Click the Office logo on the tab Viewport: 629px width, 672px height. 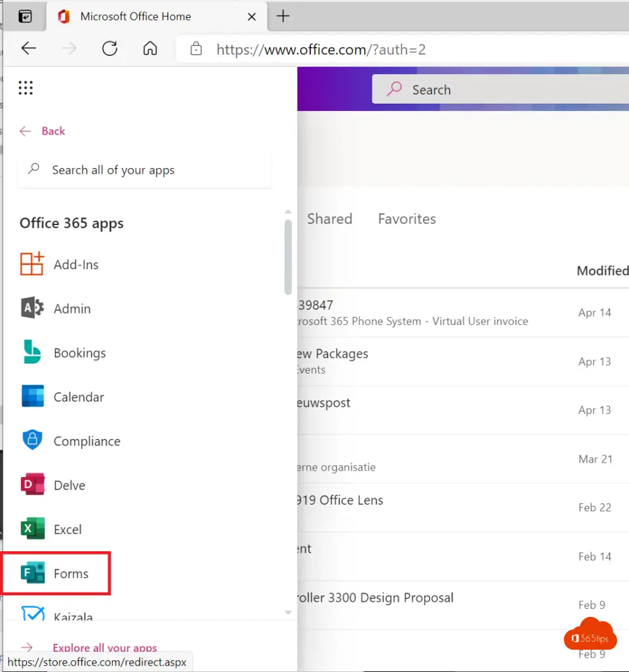click(x=64, y=16)
